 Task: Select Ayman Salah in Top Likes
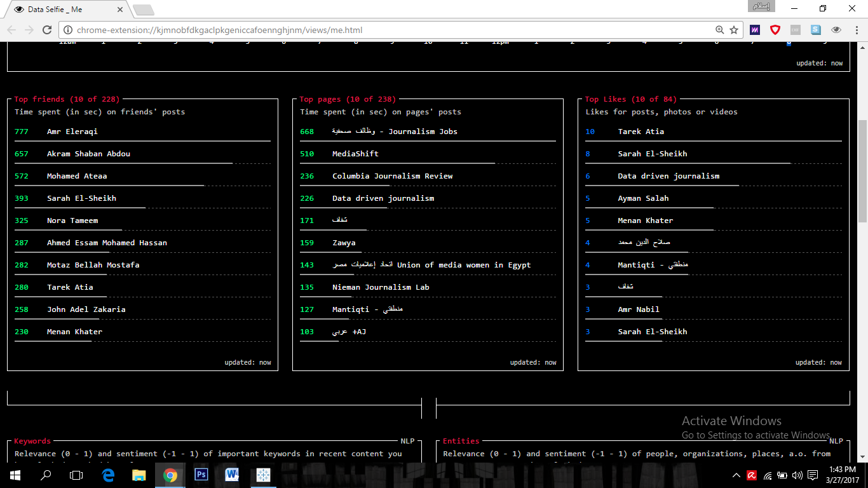pyautogui.click(x=643, y=198)
